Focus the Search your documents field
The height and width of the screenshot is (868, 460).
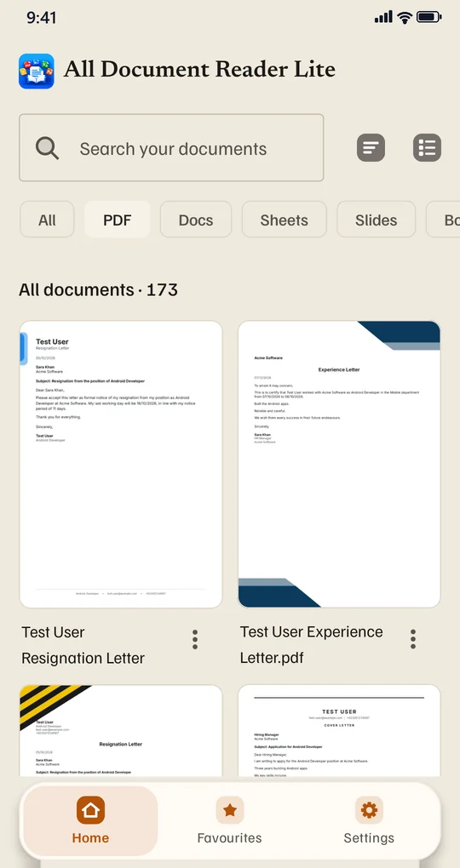tap(171, 148)
